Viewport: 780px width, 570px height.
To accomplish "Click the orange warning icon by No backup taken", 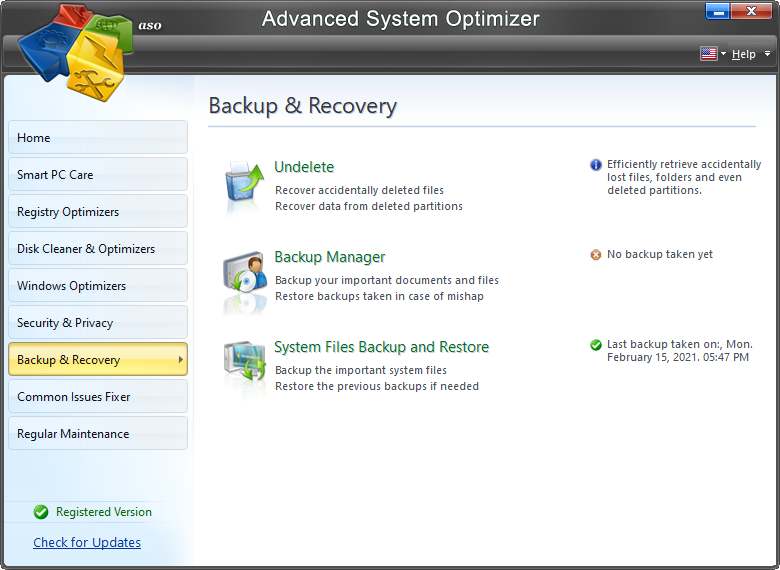I will pos(595,255).
